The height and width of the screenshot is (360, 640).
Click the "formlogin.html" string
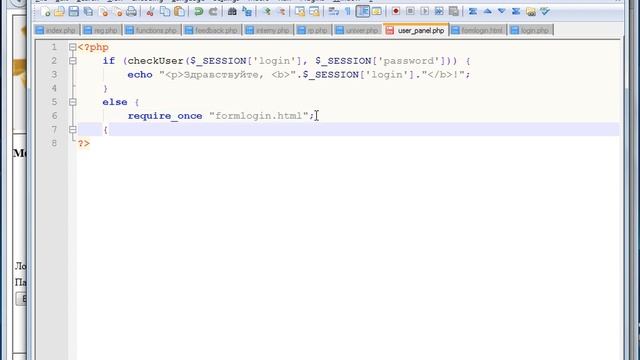point(259,116)
